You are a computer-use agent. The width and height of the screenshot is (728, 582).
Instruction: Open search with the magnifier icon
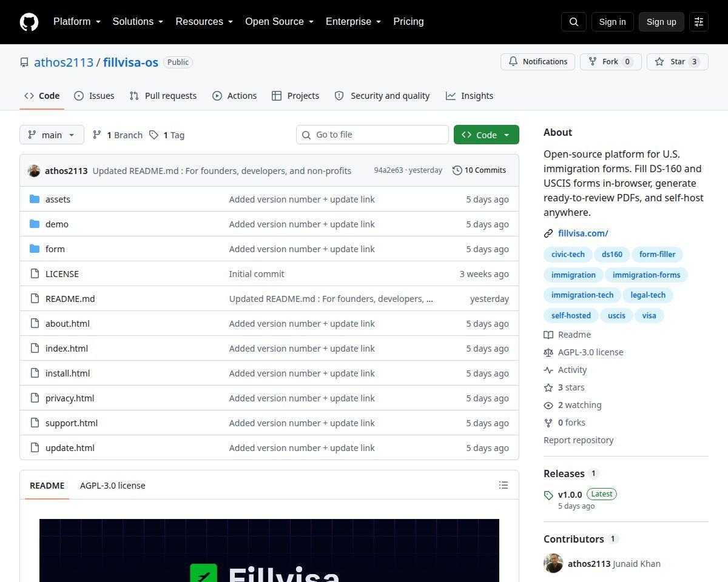pos(574,22)
